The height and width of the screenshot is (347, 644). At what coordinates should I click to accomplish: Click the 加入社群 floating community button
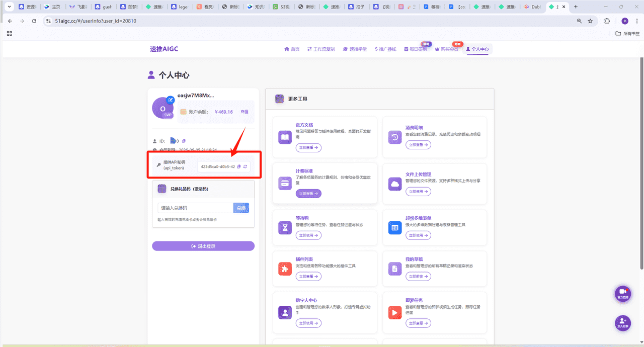coord(622,323)
